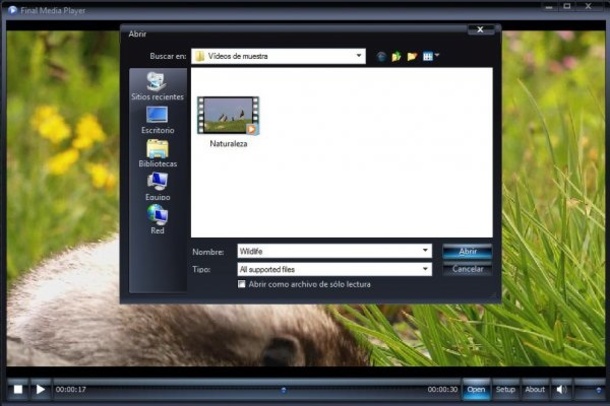Click the volume slider handle

[x=598, y=390]
